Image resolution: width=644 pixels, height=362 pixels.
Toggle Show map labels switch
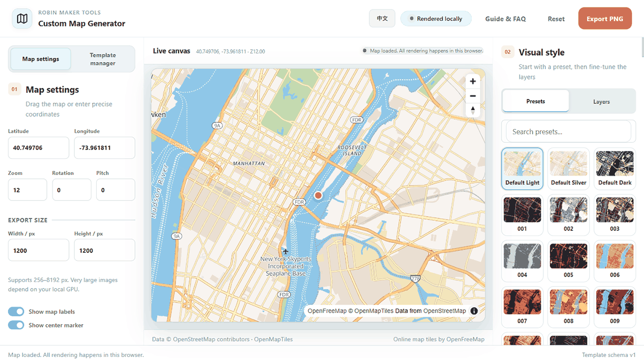(16, 312)
